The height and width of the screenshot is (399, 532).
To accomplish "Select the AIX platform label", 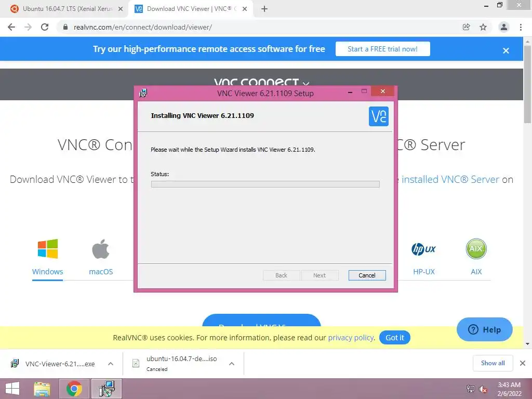I will click(476, 272).
